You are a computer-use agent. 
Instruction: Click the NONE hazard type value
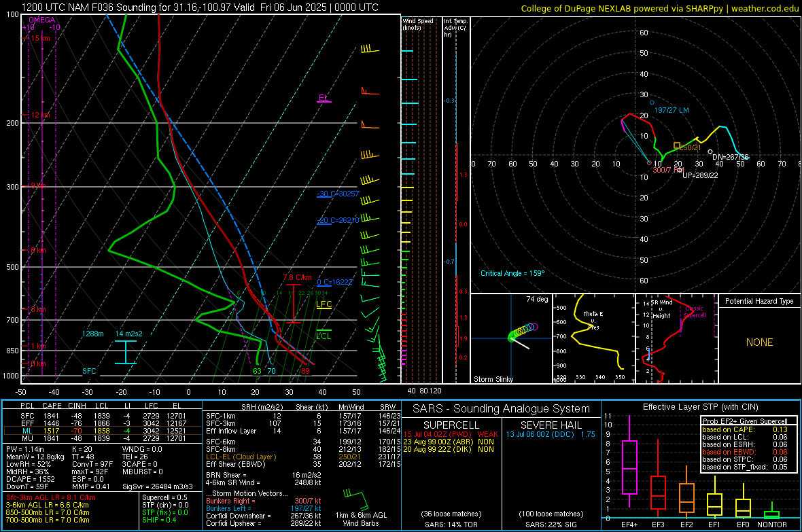759,342
